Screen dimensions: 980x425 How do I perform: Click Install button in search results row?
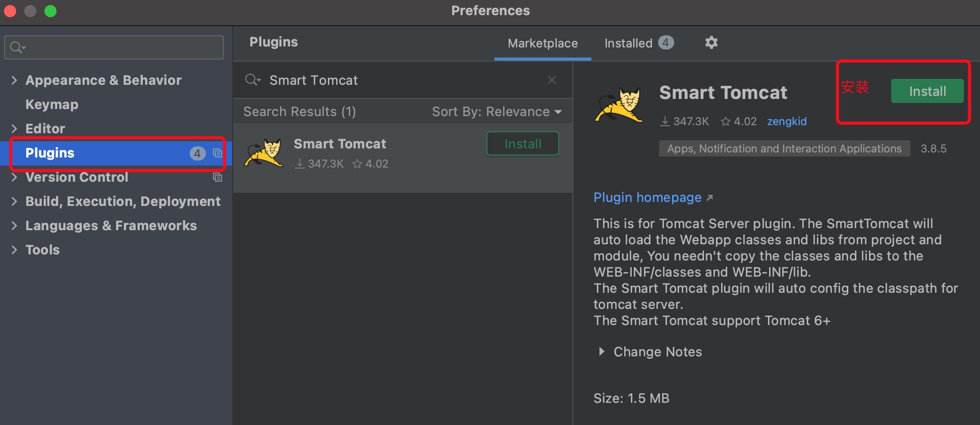pyautogui.click(x=522, y=144)
